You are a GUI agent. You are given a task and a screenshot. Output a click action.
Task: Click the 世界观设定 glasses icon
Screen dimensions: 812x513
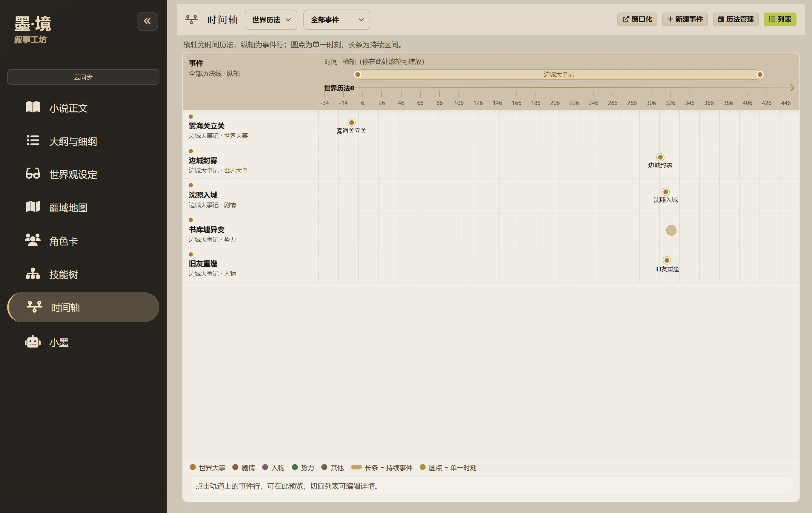tap(33, 174)
